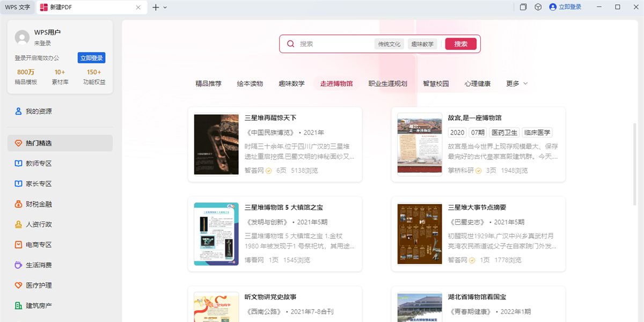This screenshot has height=322, width=644.
Task: Choose the 传统文化 search suggestion tag
Action: click(x=389, y=44)
